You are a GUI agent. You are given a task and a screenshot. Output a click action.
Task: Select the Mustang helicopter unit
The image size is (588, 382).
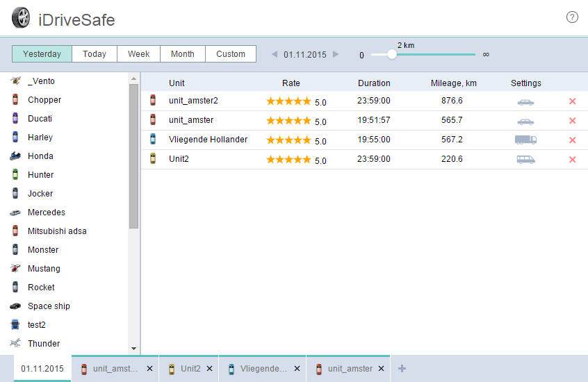44,269
